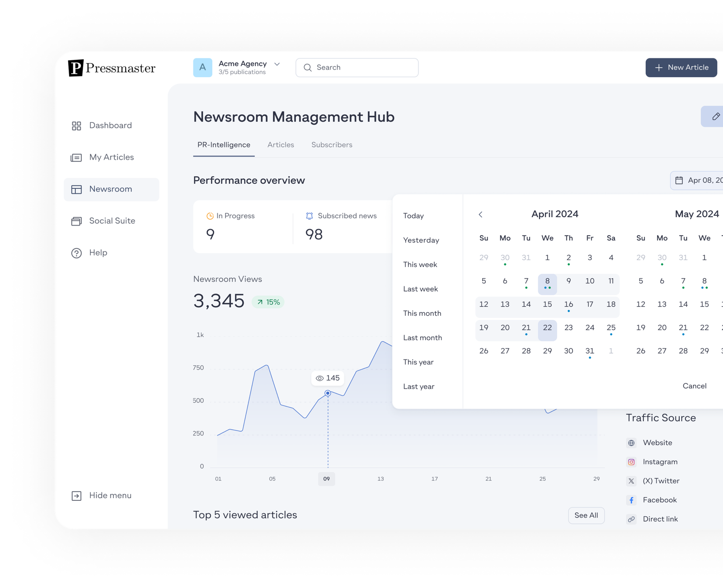Screen dimensions: 723x588
Task: Click the Search input field
Action: click(357, 68)
